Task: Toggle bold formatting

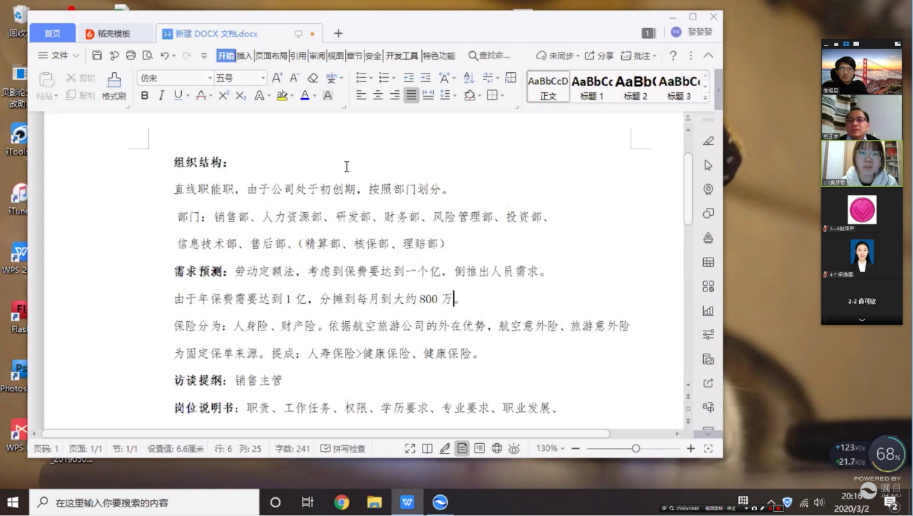Action: pyautogui.click(x=145, y=96)
